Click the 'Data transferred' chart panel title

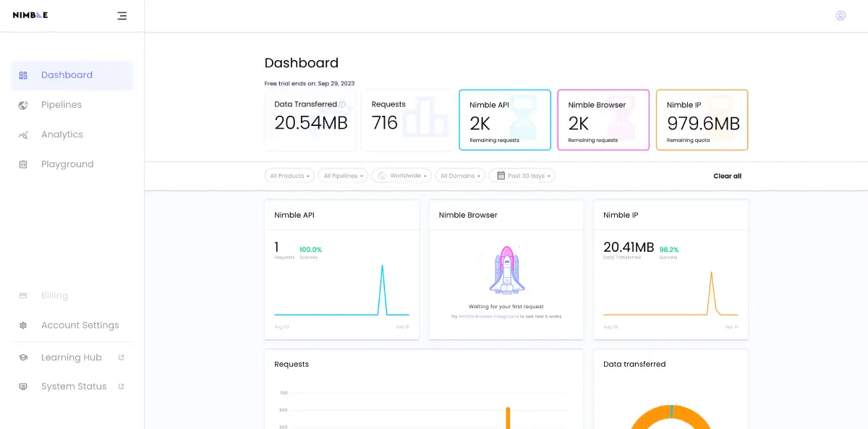[634, 364]
